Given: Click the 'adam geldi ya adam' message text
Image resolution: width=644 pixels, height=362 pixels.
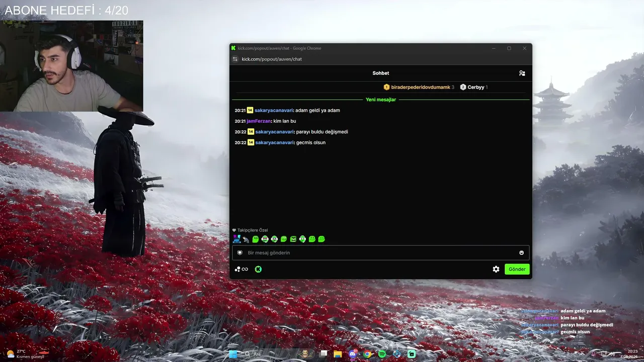Looking at the screenshot, I should pyautogui.click(x=318, y=110).
